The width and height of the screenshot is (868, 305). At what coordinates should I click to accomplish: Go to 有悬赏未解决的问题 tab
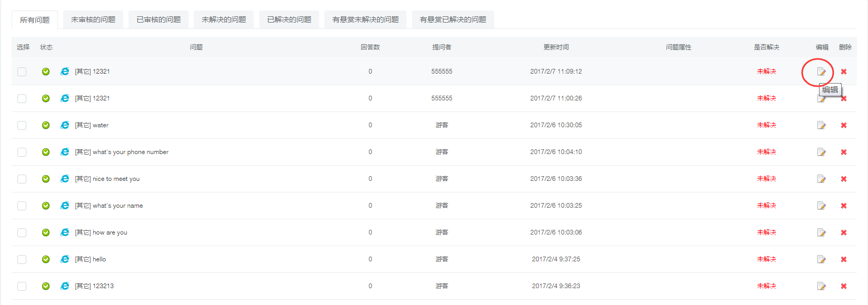pos(366,19)
